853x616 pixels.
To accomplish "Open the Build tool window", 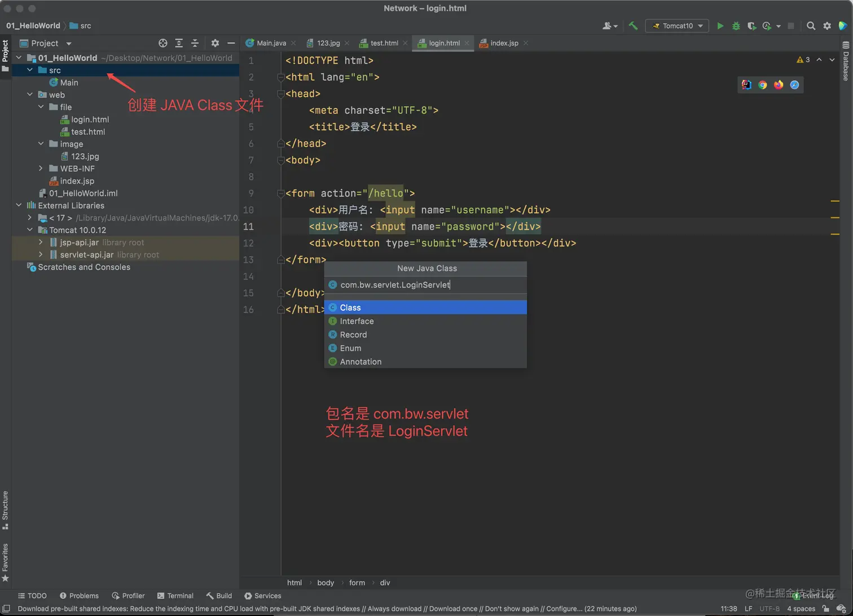I will coord(219,596).
